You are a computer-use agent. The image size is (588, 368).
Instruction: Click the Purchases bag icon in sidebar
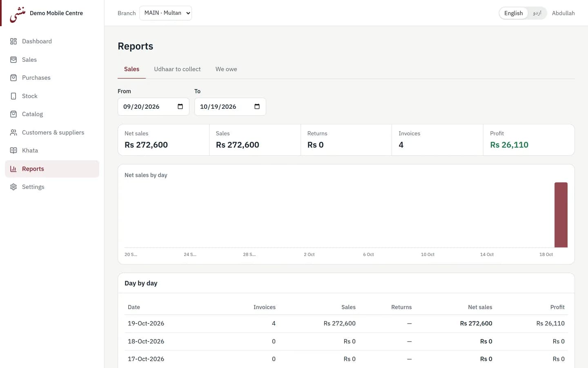click(13, 78)
